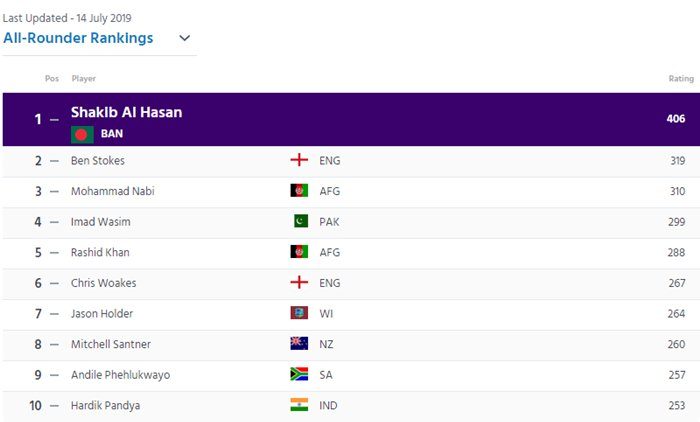This screenshot has width=700, height=422.
Task: Click the Afghanistan flag next to Mohammad Nabi
Action: (299, 191)
